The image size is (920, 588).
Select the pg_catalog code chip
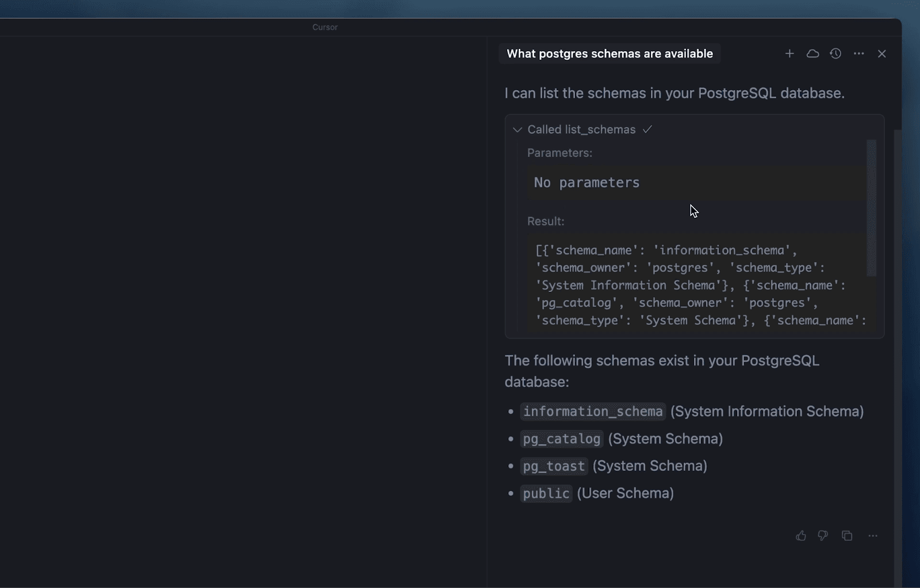pos(561,439)
